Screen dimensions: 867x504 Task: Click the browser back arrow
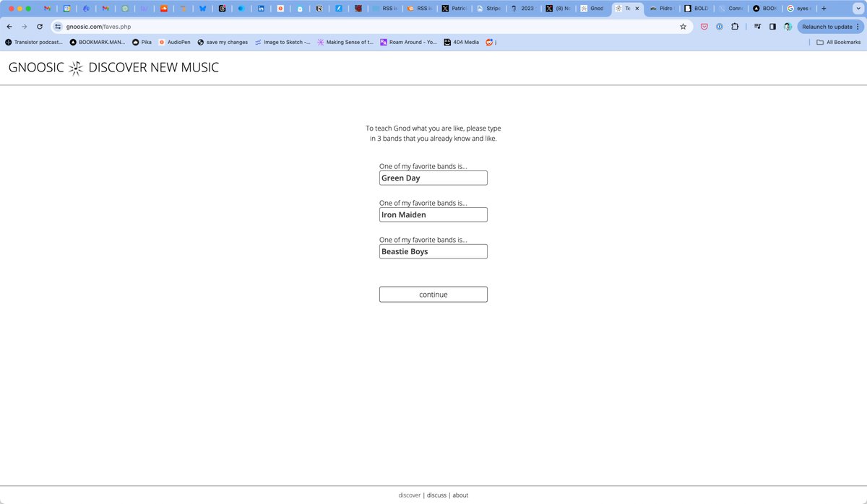9,27
